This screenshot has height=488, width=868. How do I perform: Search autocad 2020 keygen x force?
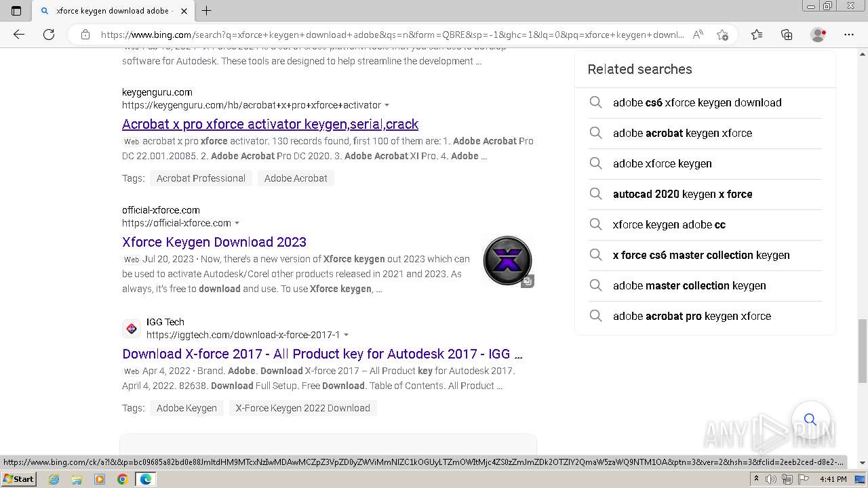click(682, 194)
